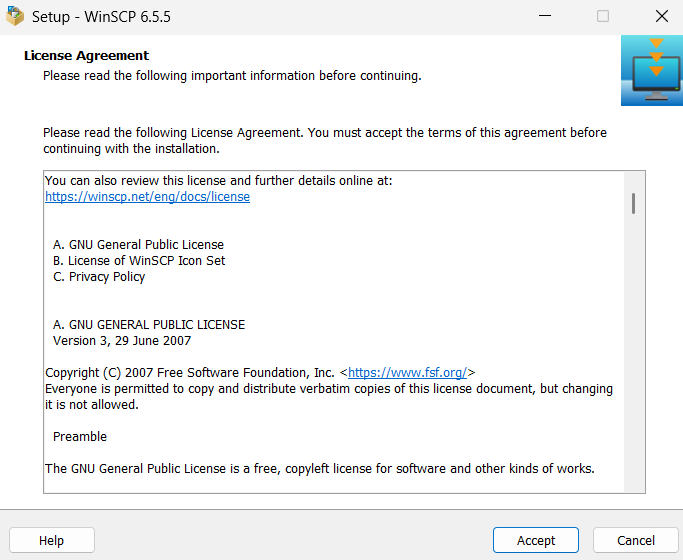Minimize the WinSCP Setup window

[545, 16]
